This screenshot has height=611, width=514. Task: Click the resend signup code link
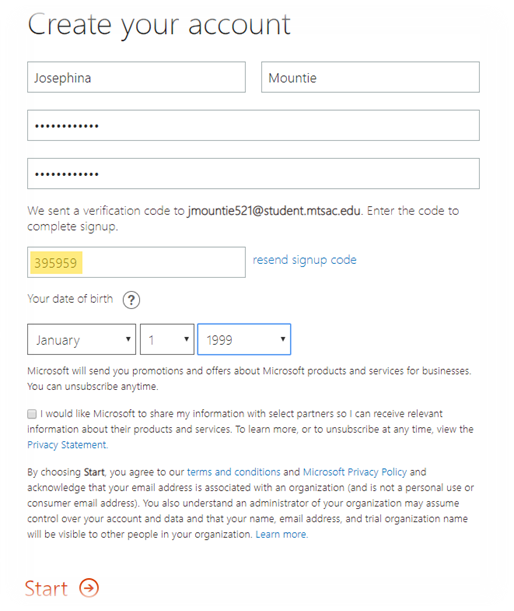click(304, 260)
